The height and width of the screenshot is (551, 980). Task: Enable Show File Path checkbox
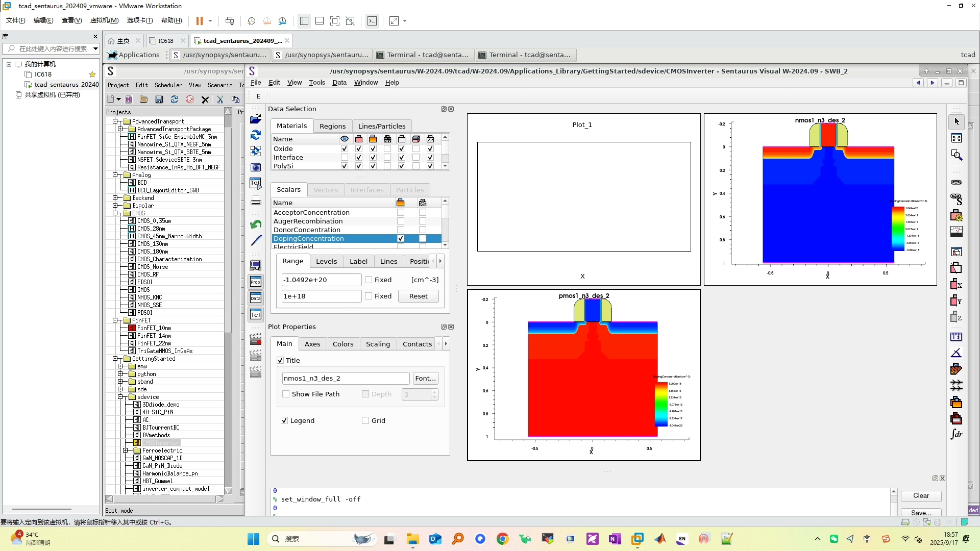point(286,394)
